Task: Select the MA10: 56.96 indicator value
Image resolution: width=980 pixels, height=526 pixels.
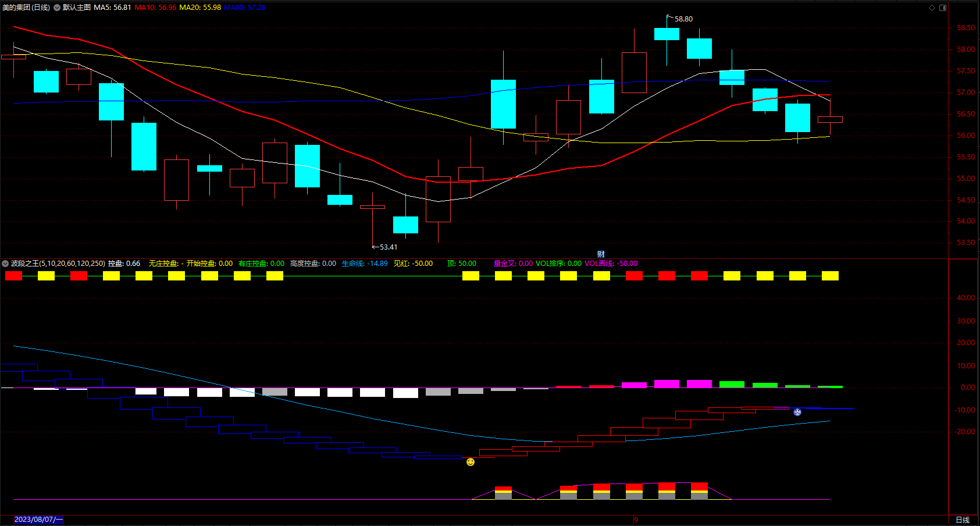Action: pos(155,8)
